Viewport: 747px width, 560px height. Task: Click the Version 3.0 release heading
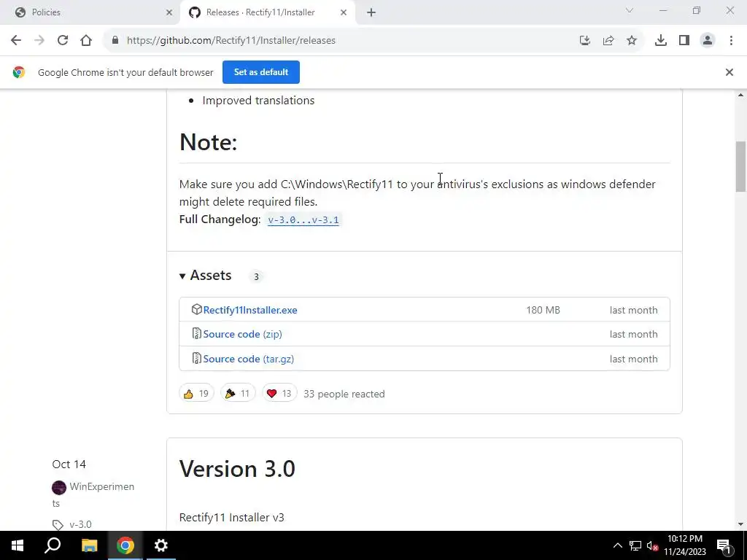pyautogui.click(x=237, y=469)
